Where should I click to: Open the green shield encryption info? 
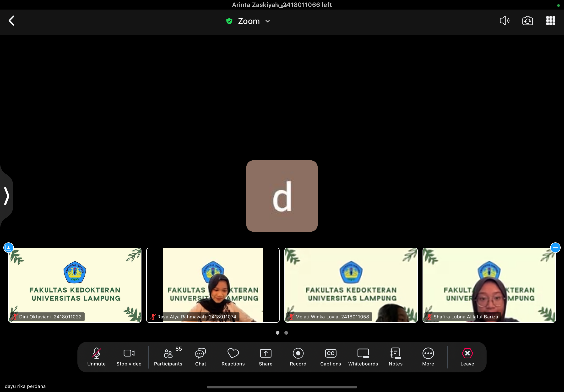[x=229, y=21]
